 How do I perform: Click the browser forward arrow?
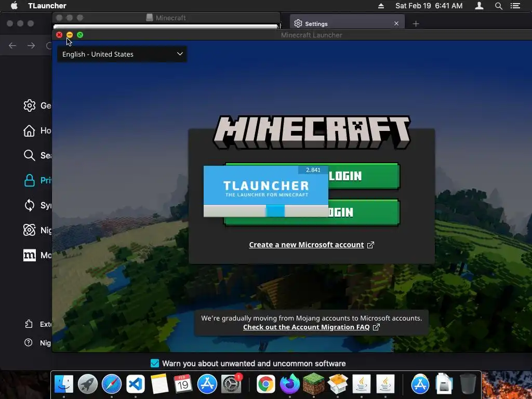click(31, 46)
